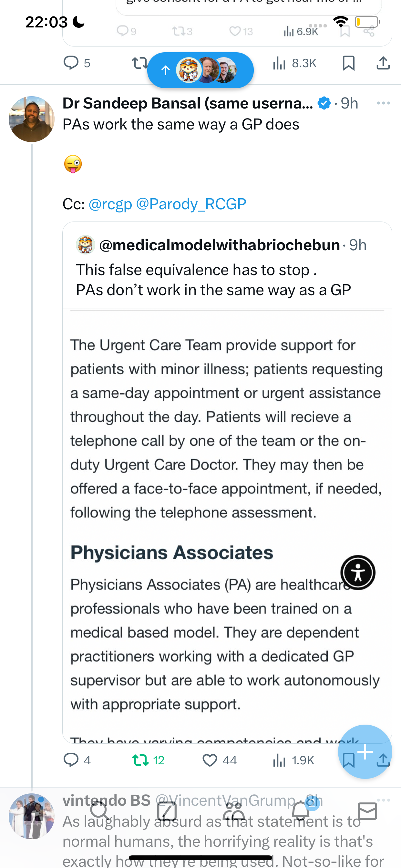Open replies on Dr Sandeep Bansal's post
The image size is (401, 868).
pos(77,760)
